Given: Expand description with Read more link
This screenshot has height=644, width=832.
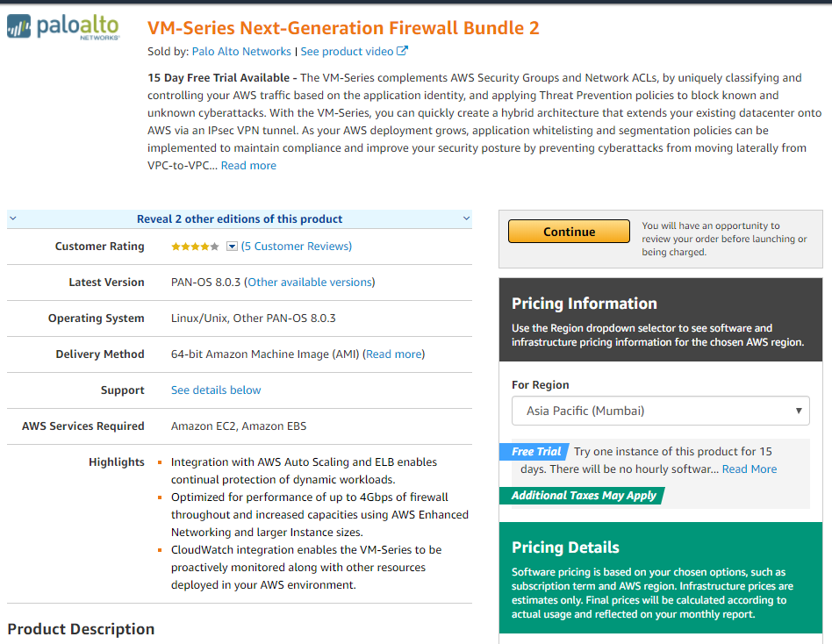Looking at the screenshot, I should (x=248, y=165).
